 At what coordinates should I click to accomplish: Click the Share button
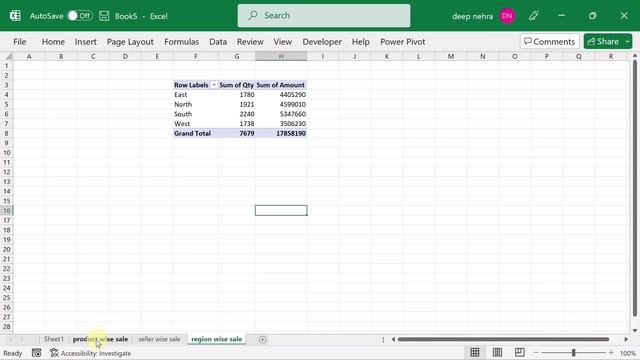(x=603, y=41)
